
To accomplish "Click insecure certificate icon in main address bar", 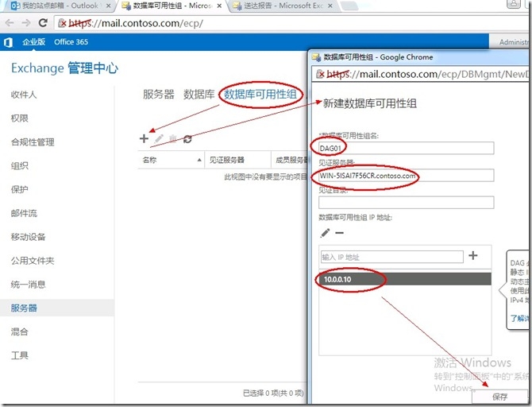I will click(63, 23).
